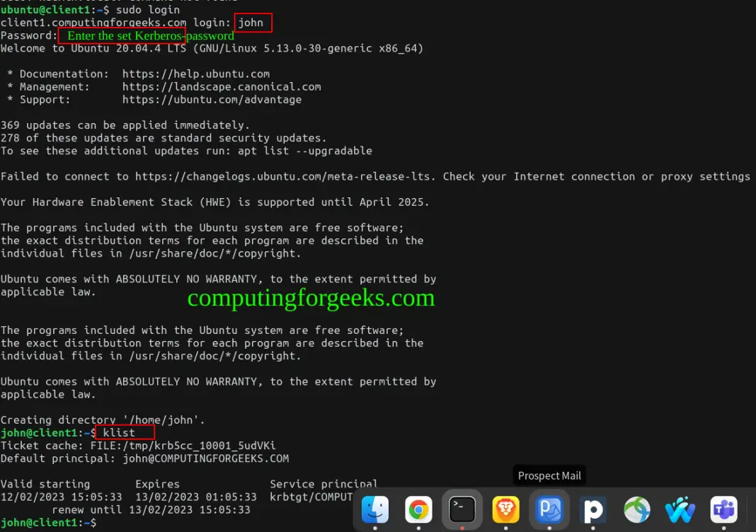Click the red-boxed username 'john'
This screenshot has width=756, height=532.
[x=253, y=22]
